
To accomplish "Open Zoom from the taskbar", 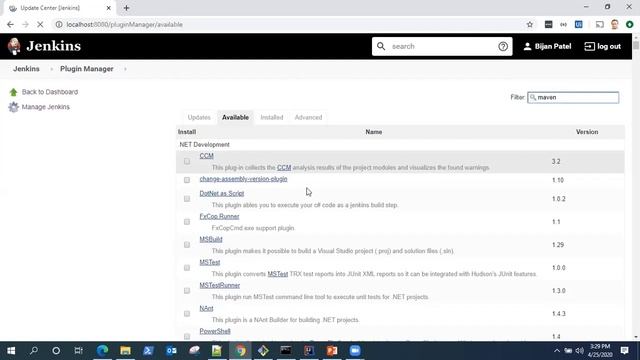I will coord(355,351).
